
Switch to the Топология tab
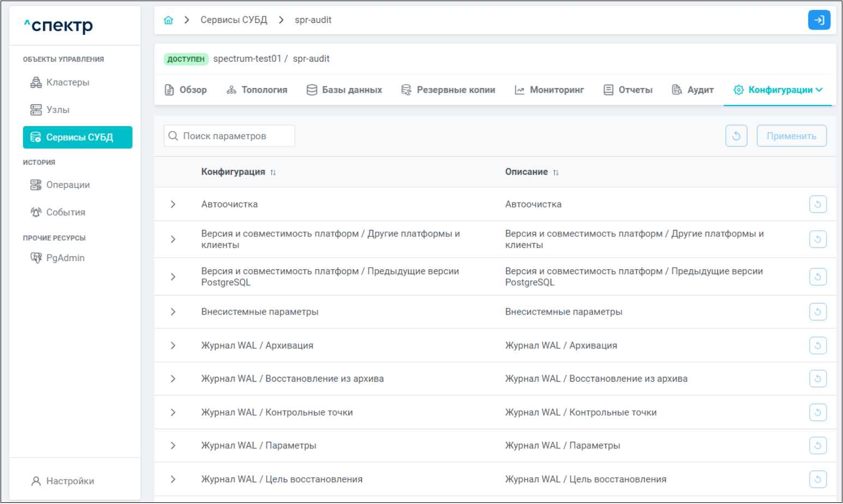(x=257, y=90)
